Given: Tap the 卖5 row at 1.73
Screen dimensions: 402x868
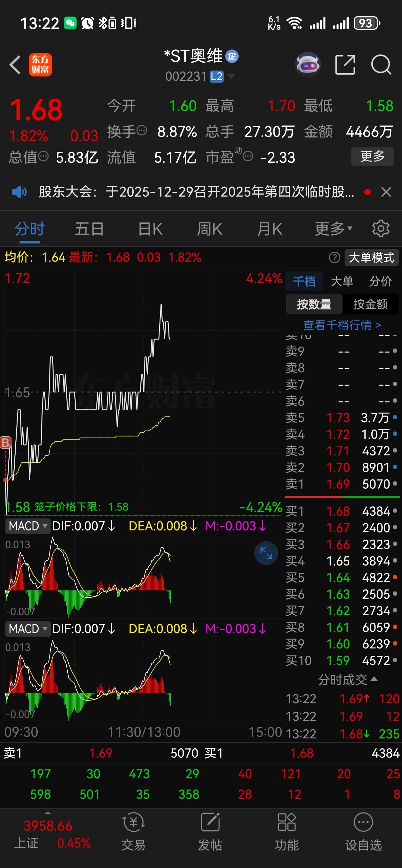Looking at the screenshot, I should 342,418.
